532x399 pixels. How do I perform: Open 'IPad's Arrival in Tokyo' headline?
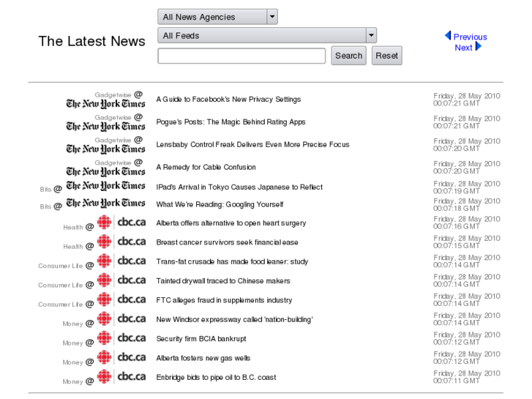[x=239, y=187]
